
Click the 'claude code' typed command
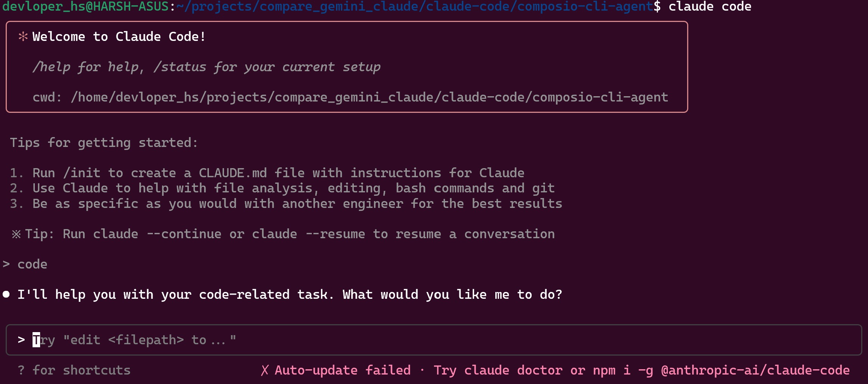710,6
